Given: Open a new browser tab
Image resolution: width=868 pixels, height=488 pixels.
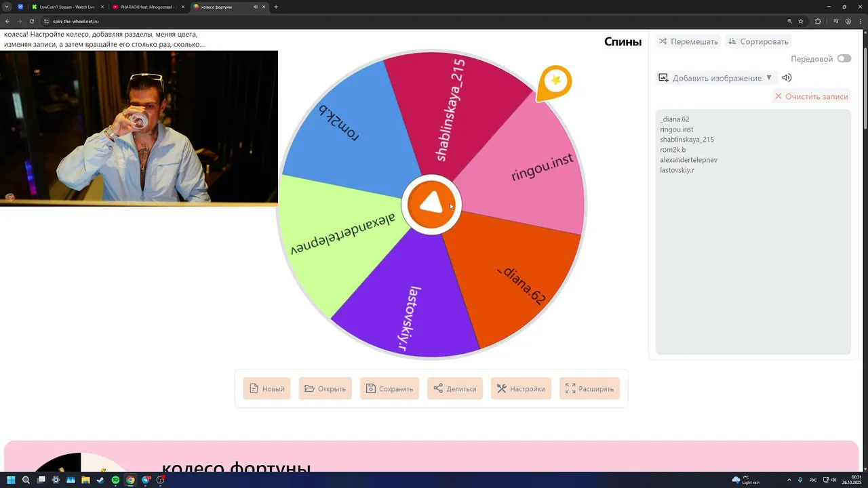Looking at the screenshot, I should pyautogui.click(x=275, y=7).
